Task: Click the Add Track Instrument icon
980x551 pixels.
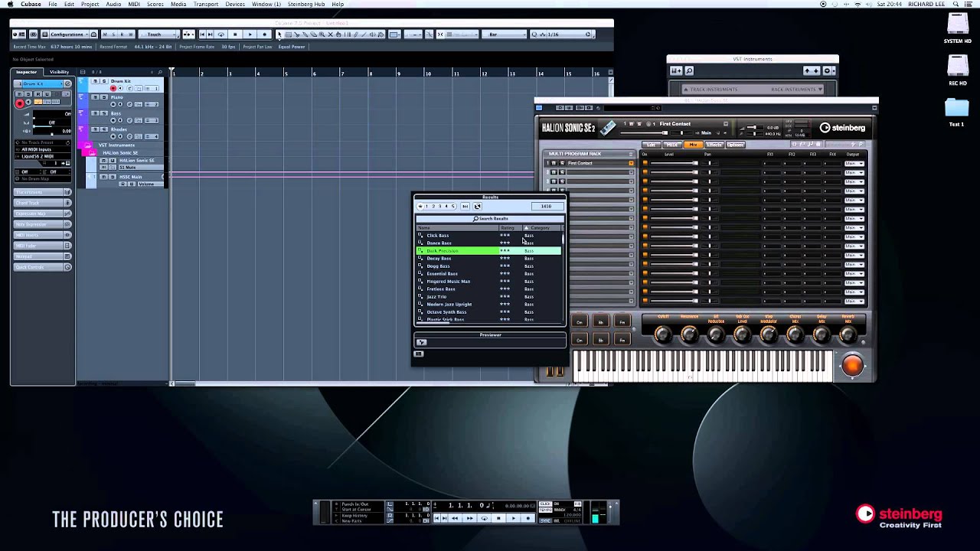Action: pos(676,71)
